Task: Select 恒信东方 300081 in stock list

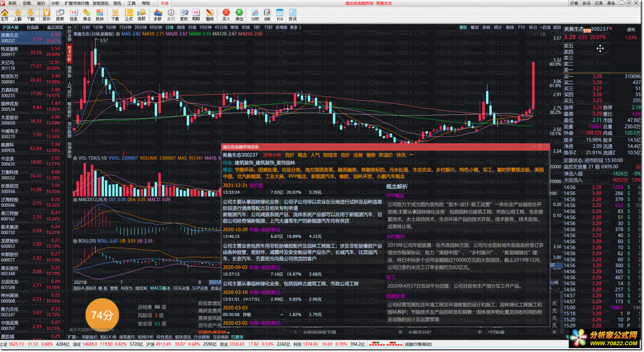Action: [x=31, y=79]
